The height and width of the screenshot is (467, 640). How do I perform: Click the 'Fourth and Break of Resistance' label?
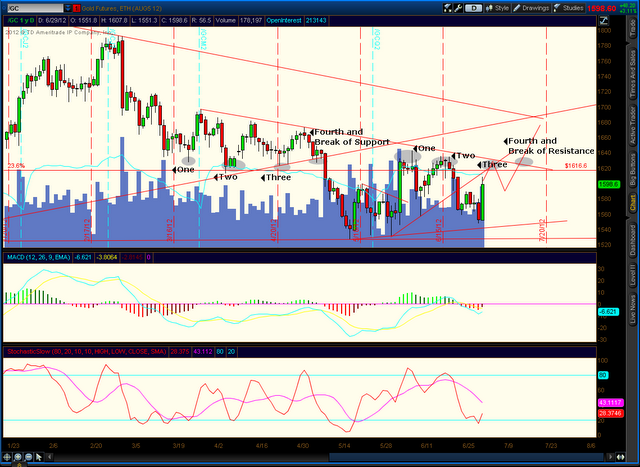click(x=549, y=146)
